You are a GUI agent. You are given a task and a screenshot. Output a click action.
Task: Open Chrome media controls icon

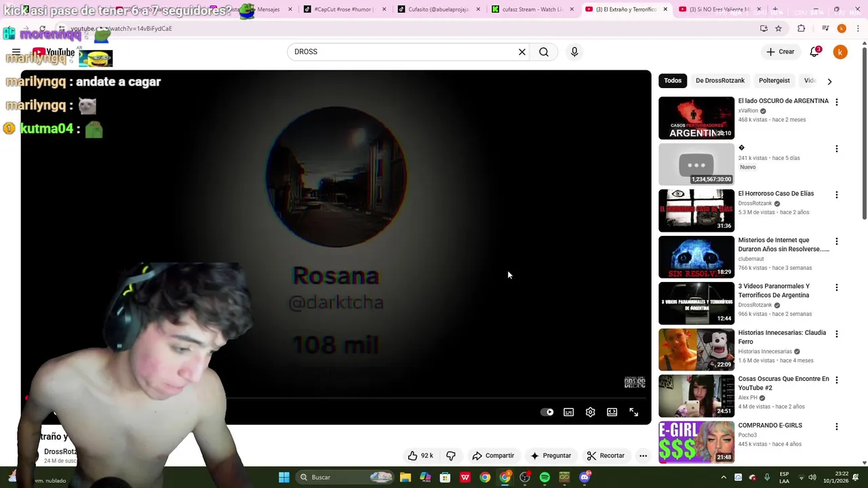click(x=825, y=28)
